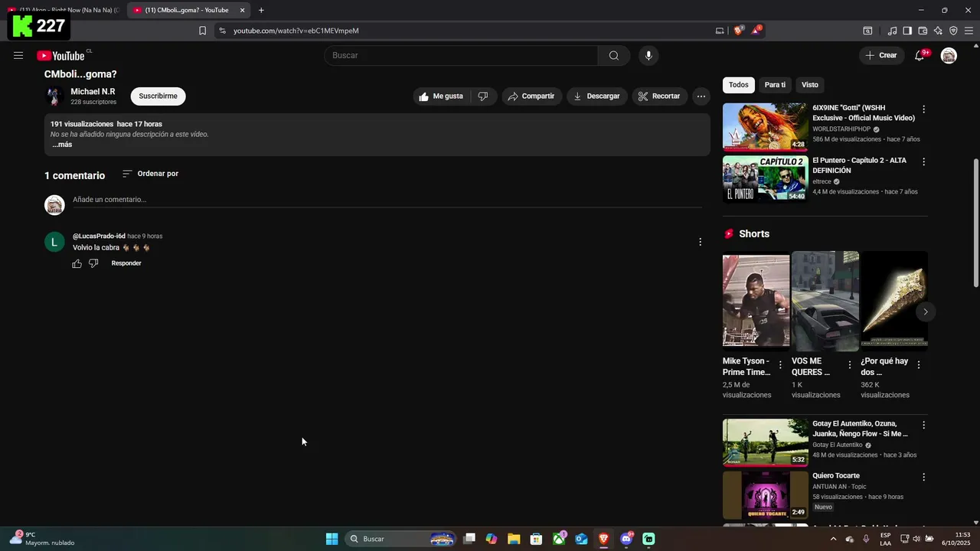The image size is (980, 551).
Task: Toggle the browser sidebar panel icon
Action: pyautogui.click(x=907, y=31)
